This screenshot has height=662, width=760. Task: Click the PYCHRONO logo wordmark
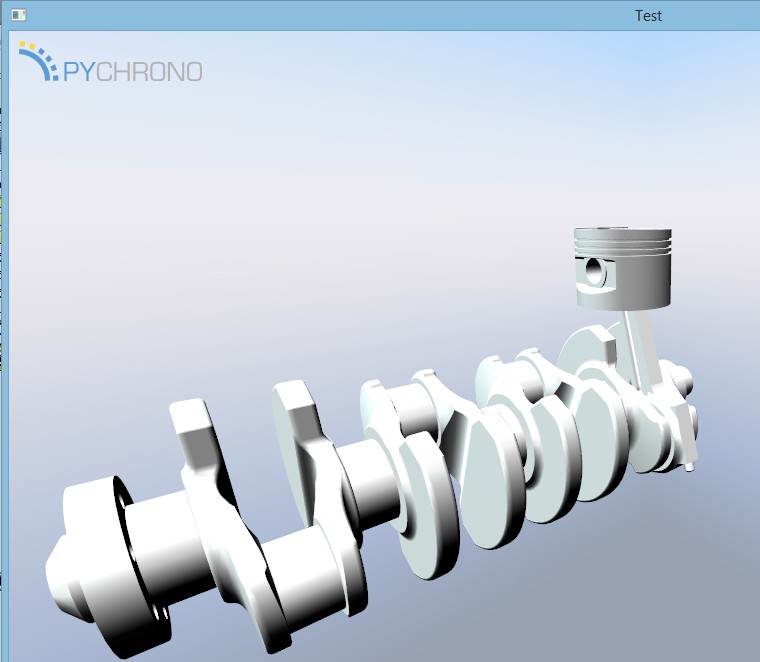pos(133,72)
